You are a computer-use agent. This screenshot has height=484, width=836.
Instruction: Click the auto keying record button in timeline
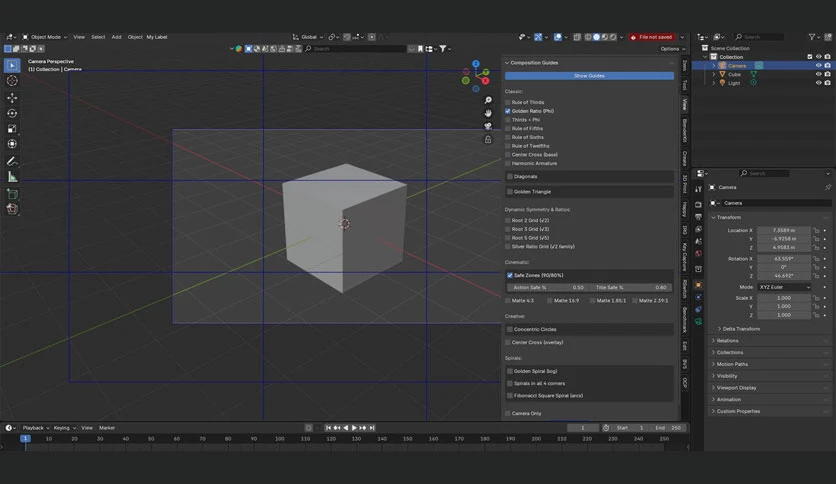(x=308, y=427)
